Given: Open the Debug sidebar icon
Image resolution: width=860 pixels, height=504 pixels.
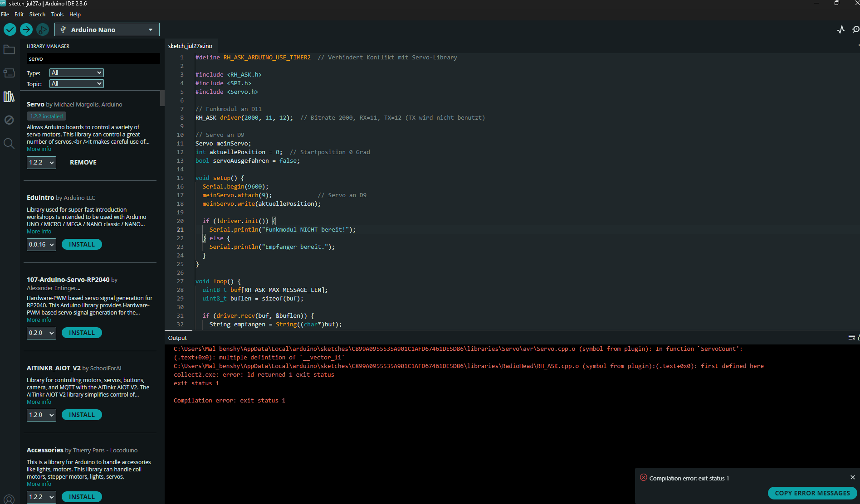Looking at the screenshot, I should coord(9,120).
